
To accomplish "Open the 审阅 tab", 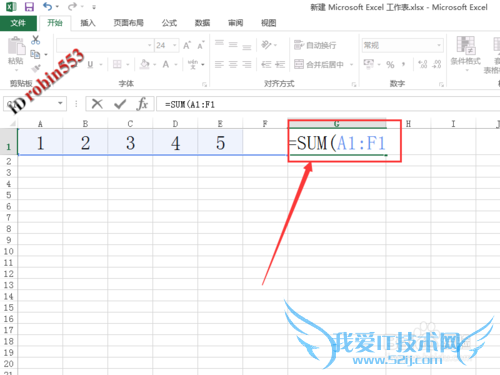I will 235,23.
